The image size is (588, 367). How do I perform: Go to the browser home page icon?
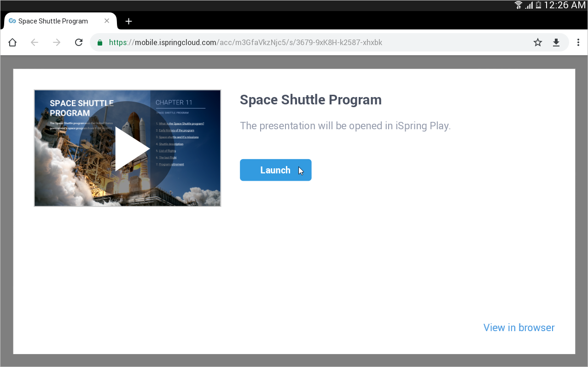click(12, 42)
